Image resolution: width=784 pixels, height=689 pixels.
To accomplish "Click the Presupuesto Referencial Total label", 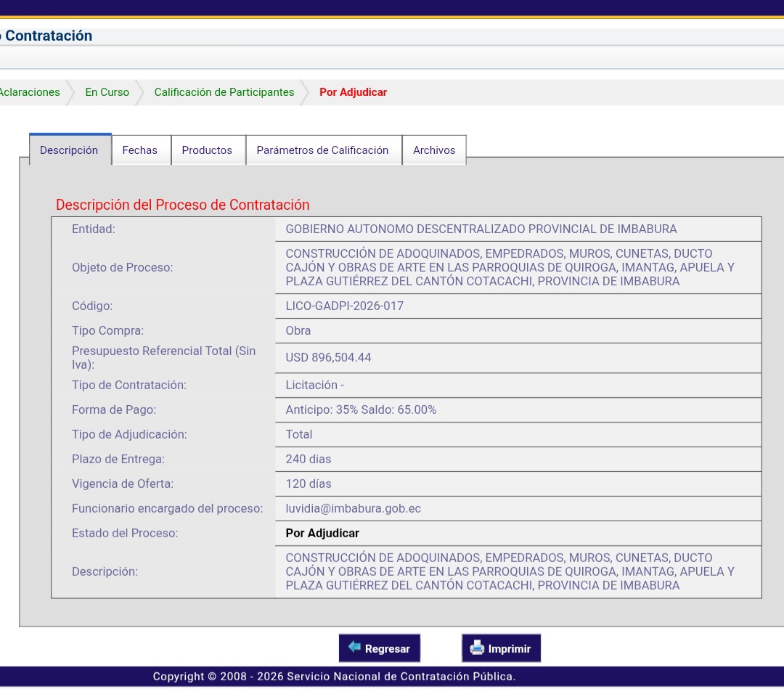I will [x=163, y=357].
